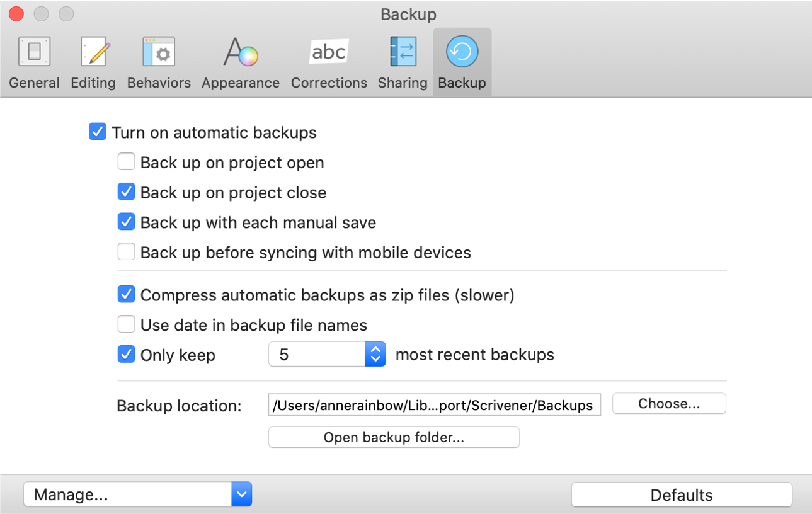Open the Sharing preferences icon

pyautogui.click(x=403, y=52)
